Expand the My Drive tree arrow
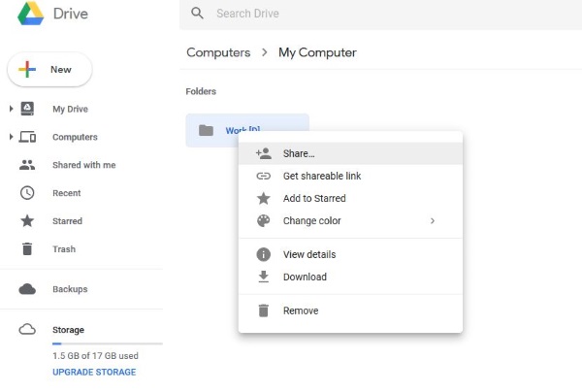This screenshot has height=392, width=582. (x=11, y=110)
